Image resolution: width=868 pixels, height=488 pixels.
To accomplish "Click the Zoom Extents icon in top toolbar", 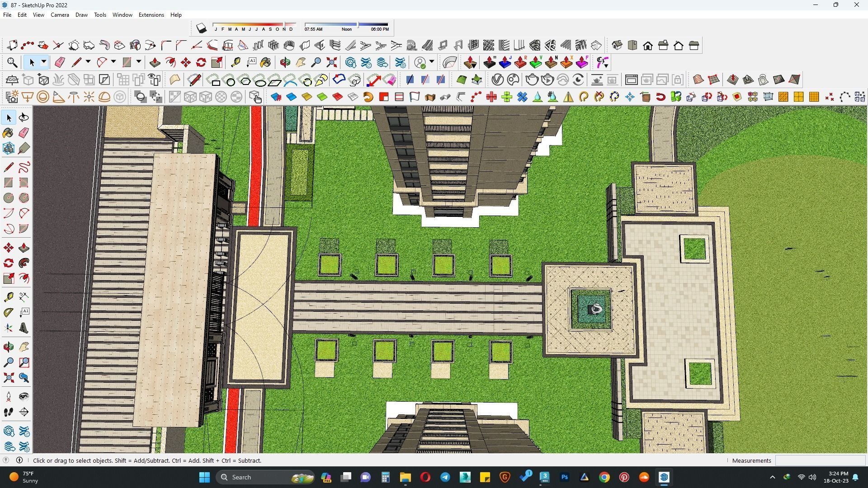I will [332, 62].
